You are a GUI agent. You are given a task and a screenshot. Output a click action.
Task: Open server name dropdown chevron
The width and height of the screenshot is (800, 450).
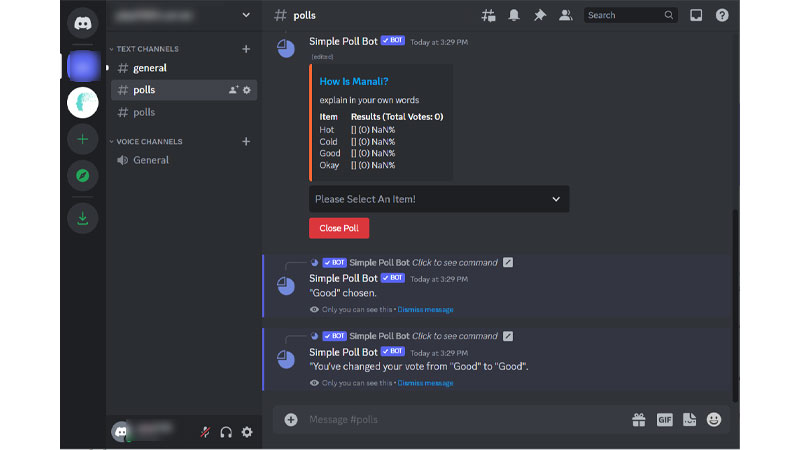(246, 15)
